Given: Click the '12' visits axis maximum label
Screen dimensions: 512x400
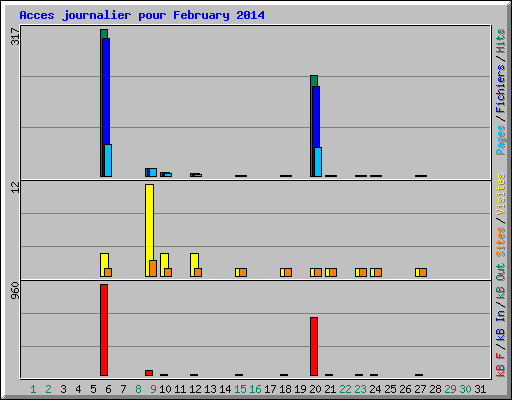Looking at the screenshot, I should (15, 187).
